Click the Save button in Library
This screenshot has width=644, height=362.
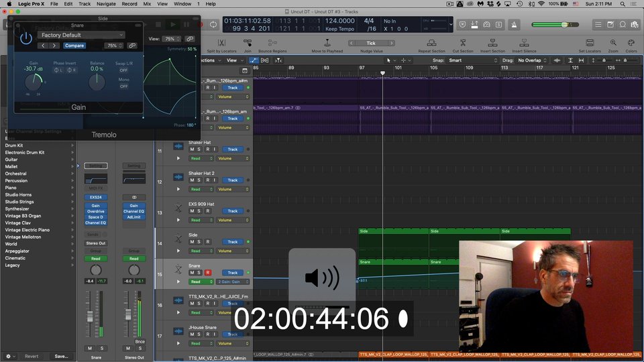click(x=61, y=356)
